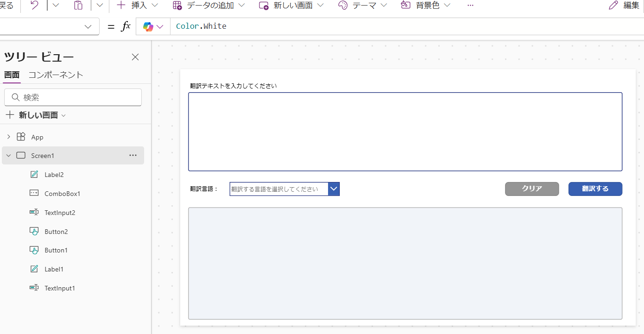Open the property selector dropdown
The width and height of the screenshot is (644, 334).
pos(88,27)
